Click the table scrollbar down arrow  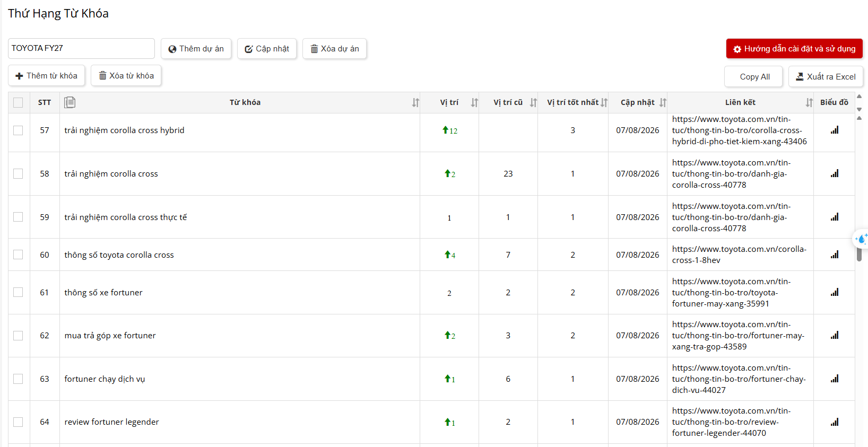[859, 109]
